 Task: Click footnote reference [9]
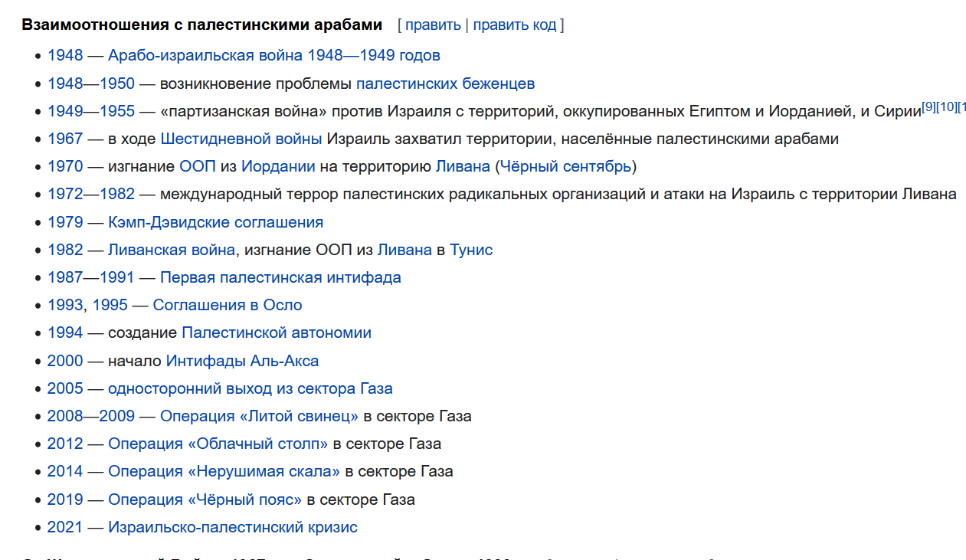(928, 106)
